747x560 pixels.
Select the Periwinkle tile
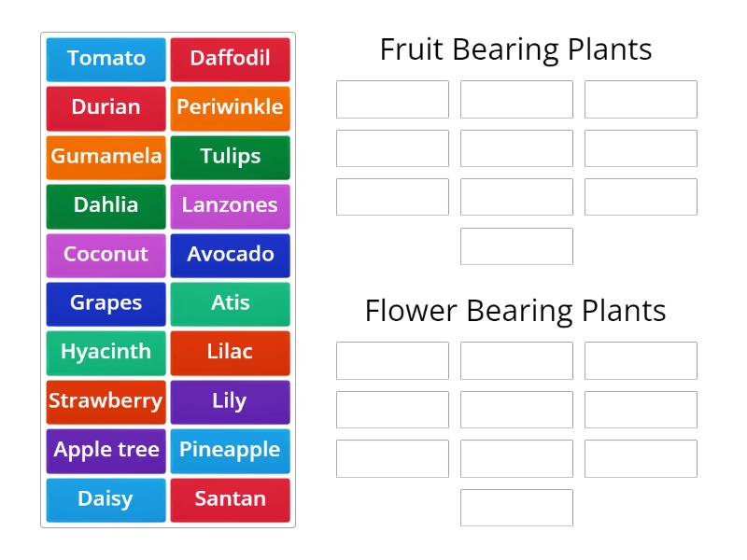pos(230,107)
